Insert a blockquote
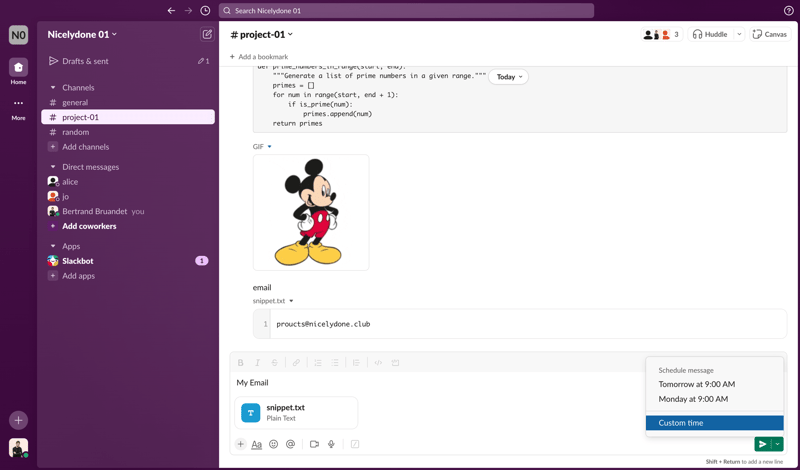This screenshot has height=470, width=800. click(356, 363)
